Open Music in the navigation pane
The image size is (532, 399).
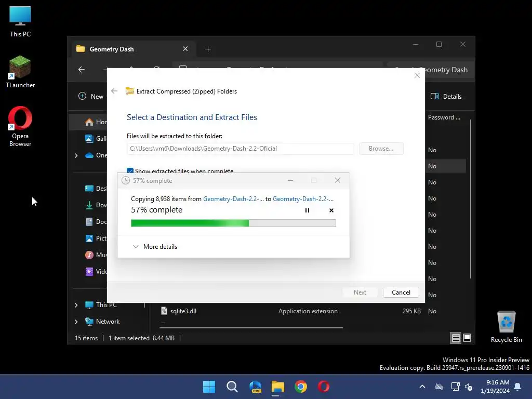pos(96,255)
